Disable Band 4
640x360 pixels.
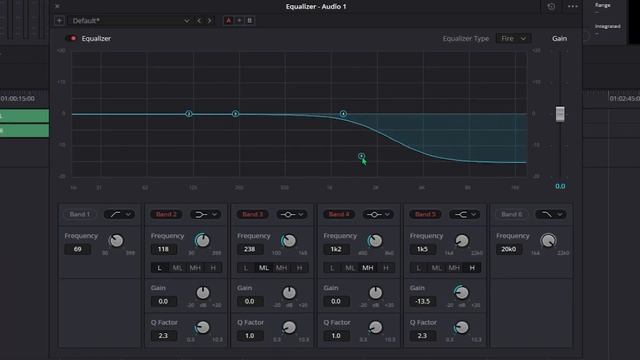[339, 214]
